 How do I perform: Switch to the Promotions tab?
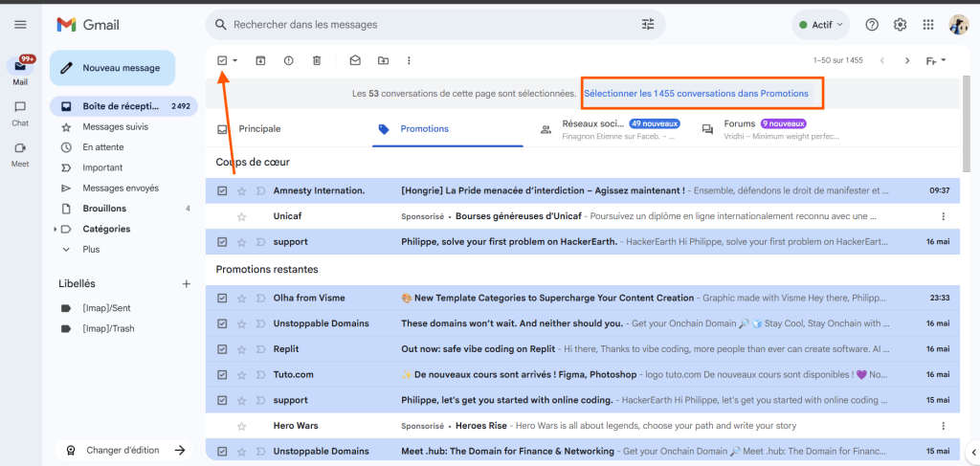tap(448, 129)
